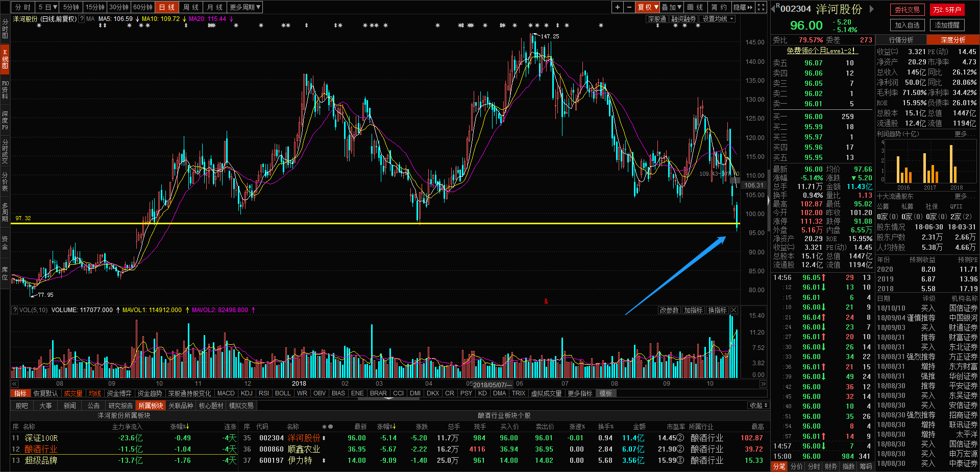Zoom in the K-line chart with plus icon
Screen dimensions: 980x472
click(618, 7)
